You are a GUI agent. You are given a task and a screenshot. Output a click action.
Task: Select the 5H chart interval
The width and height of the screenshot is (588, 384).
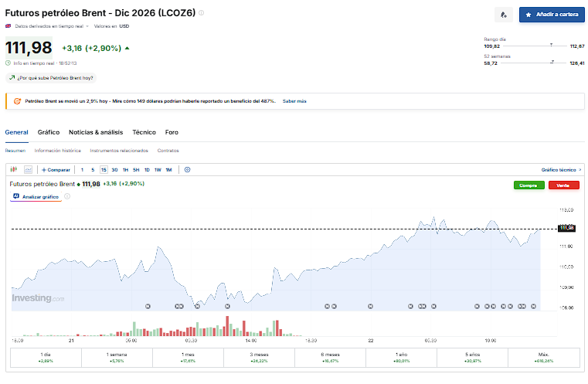pyautogui.click(x=136, y=170)
